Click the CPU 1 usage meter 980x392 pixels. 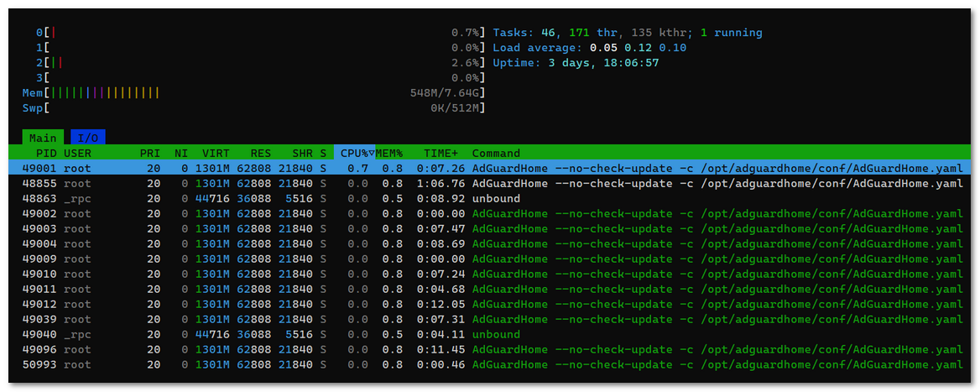pyautogui.click(x=261, y=48)
